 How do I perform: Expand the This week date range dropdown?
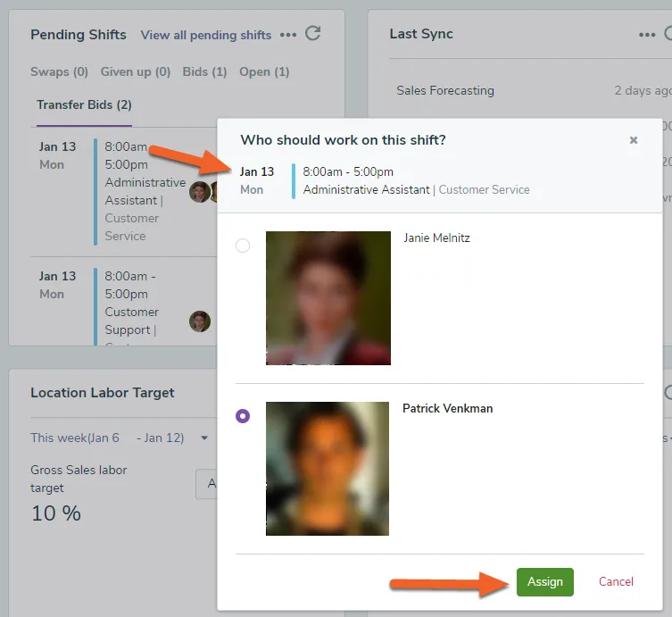click(x=204, y=438)
